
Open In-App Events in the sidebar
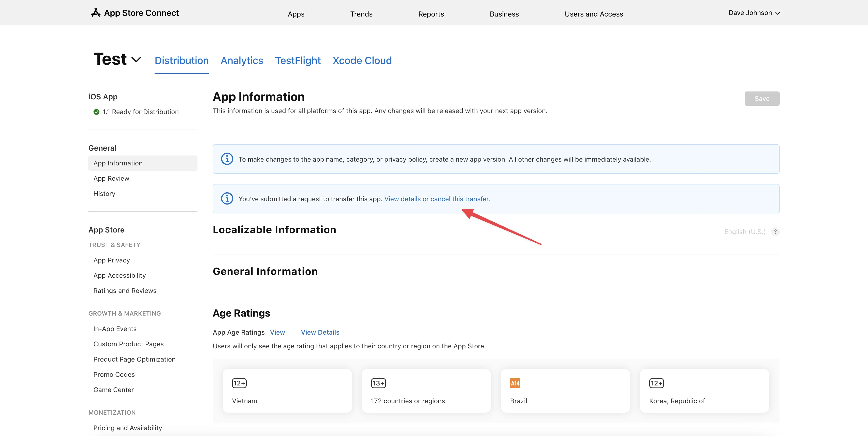pos(115,329)
